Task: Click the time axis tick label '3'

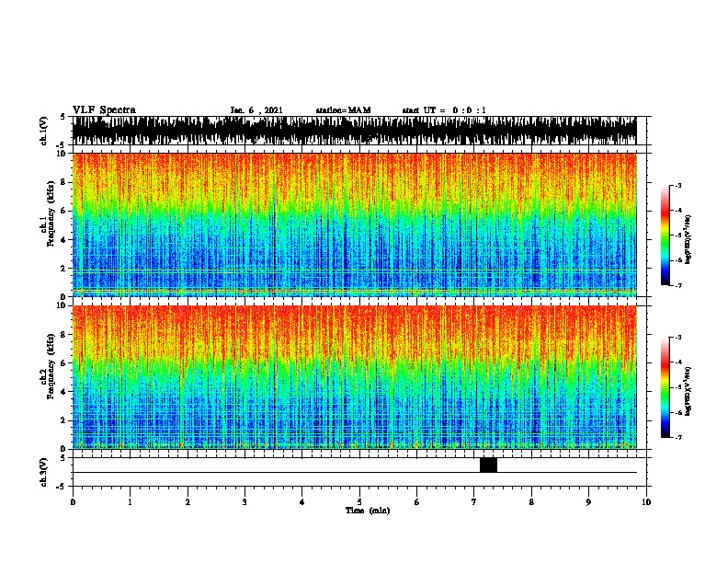Action: coord(245,501)
